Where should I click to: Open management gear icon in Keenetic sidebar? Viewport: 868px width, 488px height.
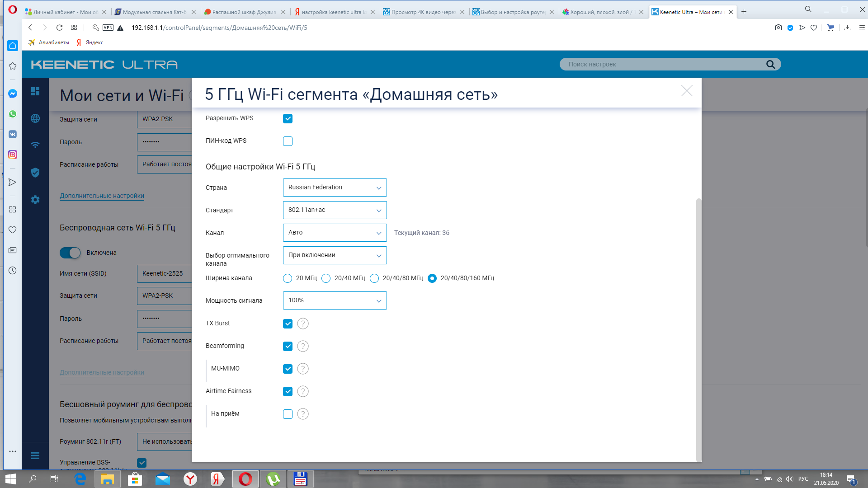[35, 200]
